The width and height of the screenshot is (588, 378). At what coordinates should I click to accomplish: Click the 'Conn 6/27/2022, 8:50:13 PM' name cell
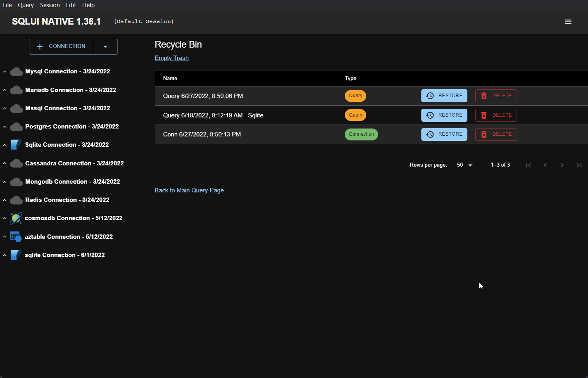coord(202,134)
